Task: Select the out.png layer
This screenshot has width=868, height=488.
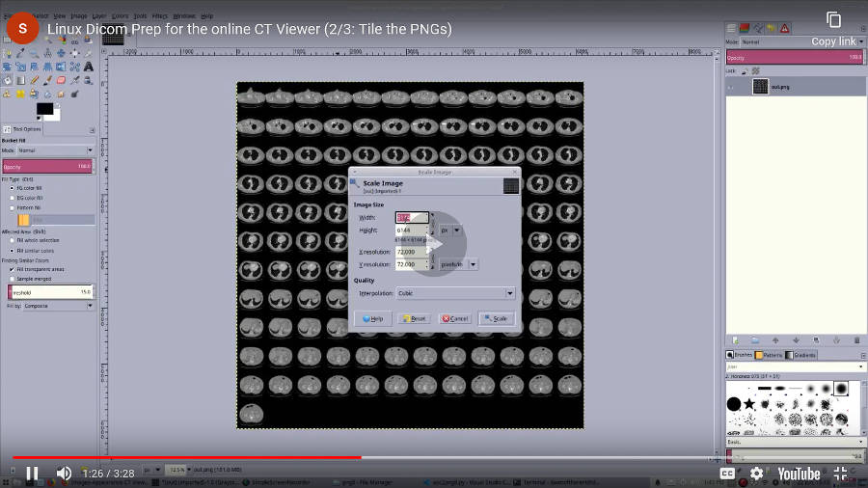Action: pos(796,87)
